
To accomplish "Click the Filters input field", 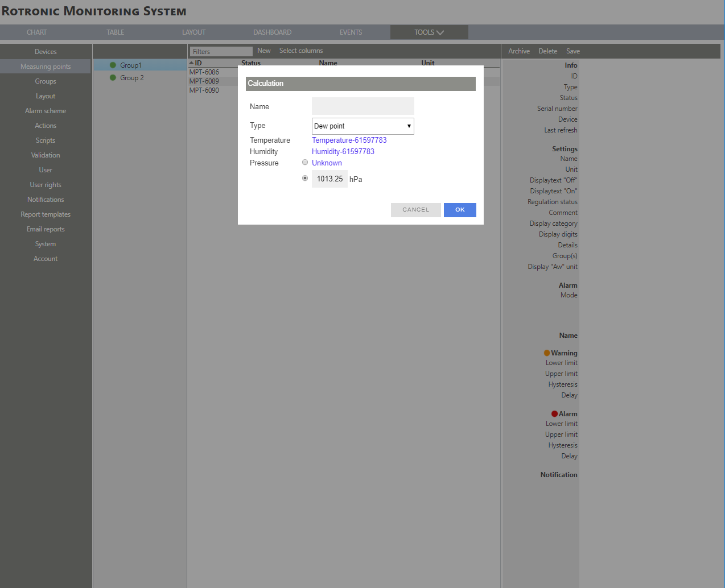I will tap(221, 51).
